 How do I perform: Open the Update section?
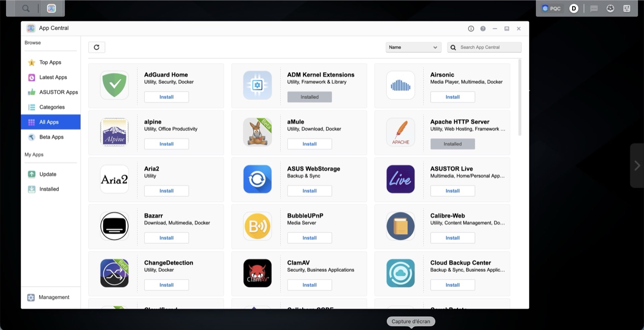pos(51,174)
